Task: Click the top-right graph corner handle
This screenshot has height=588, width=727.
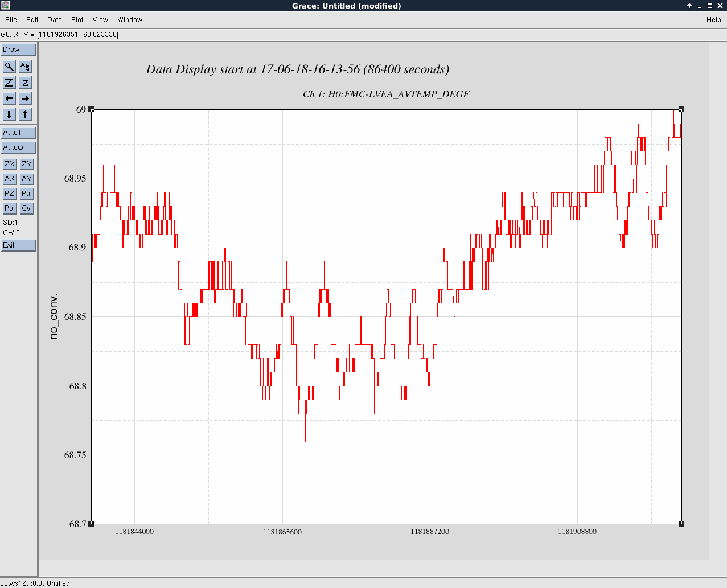Action: pos(681,109)
